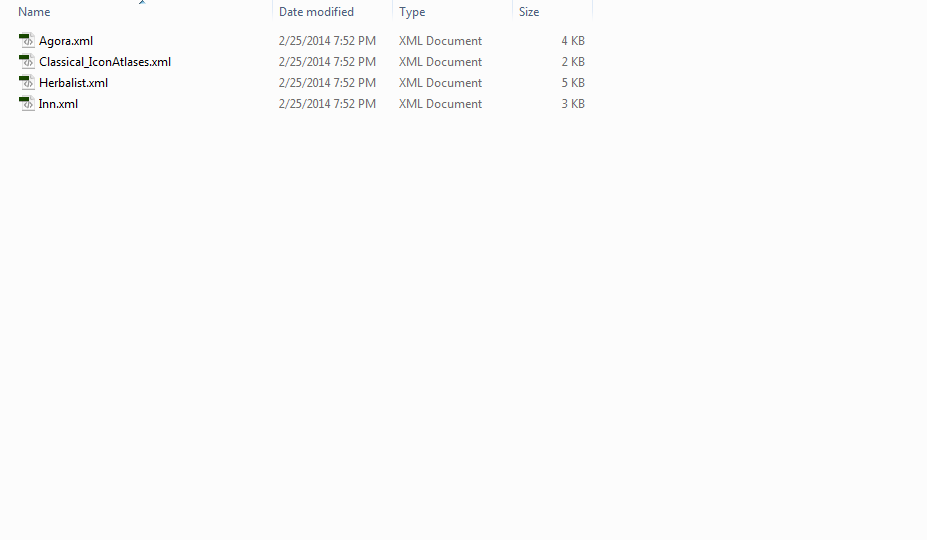Click the XML Document type of Agora.xml
The image size is (927, 540).
[x=440, y=41]
